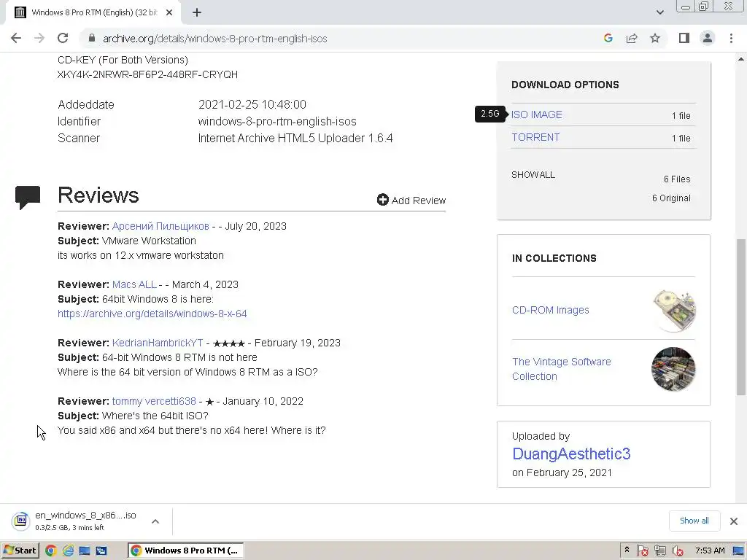
Task: Follow the windows-8-x-64 archive link
Action: tap(152, 314)
